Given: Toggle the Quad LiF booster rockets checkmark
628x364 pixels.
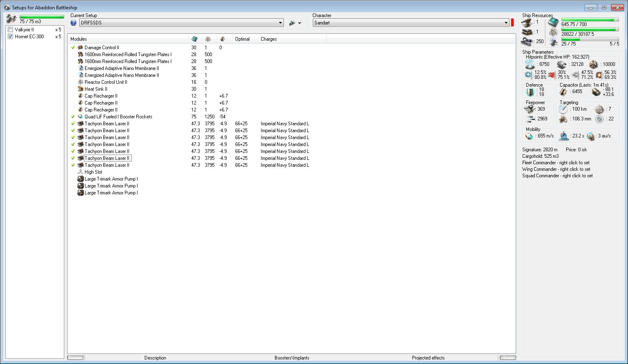Looking at the screenshot, I should click(73, 117).
